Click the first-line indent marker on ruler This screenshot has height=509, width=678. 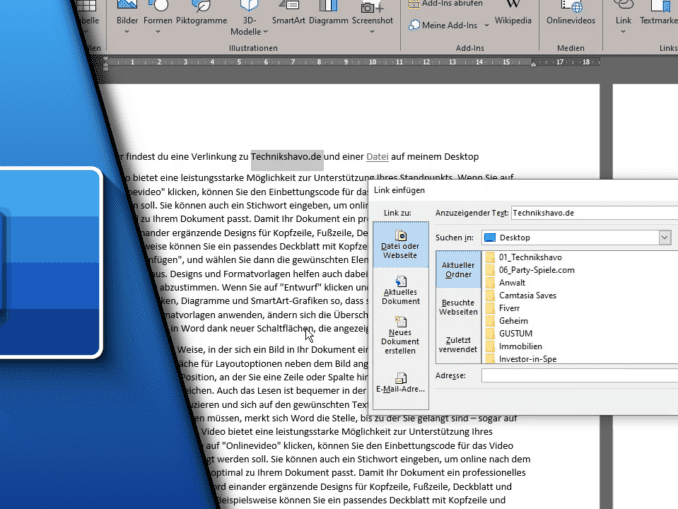[105, 60]
